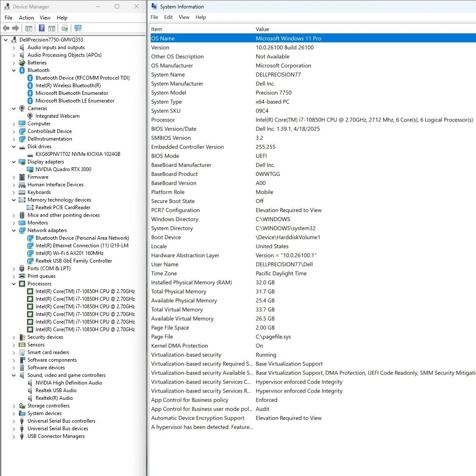Screen dimensions: 476x476
Task: Click the Intel Wi-Fi 6 AX201 adapter icon
Action: [x=30, y=253]
